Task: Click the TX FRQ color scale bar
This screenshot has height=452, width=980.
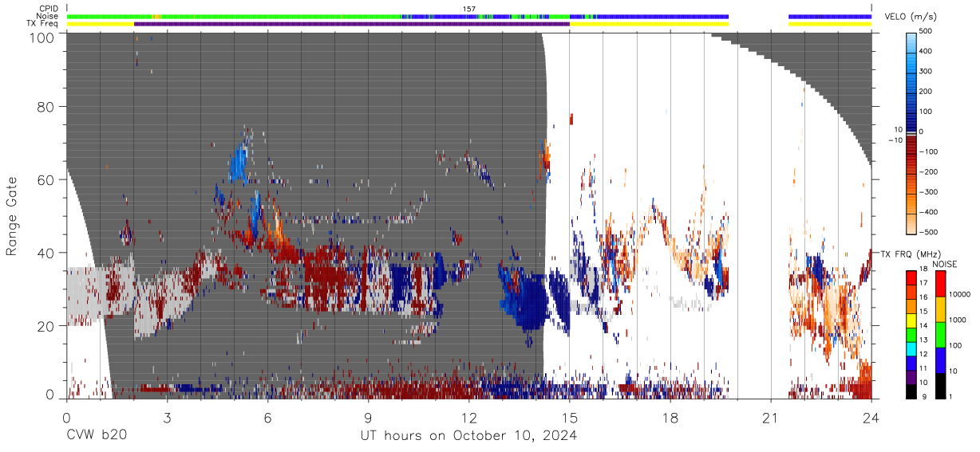Action: (911, 334)
